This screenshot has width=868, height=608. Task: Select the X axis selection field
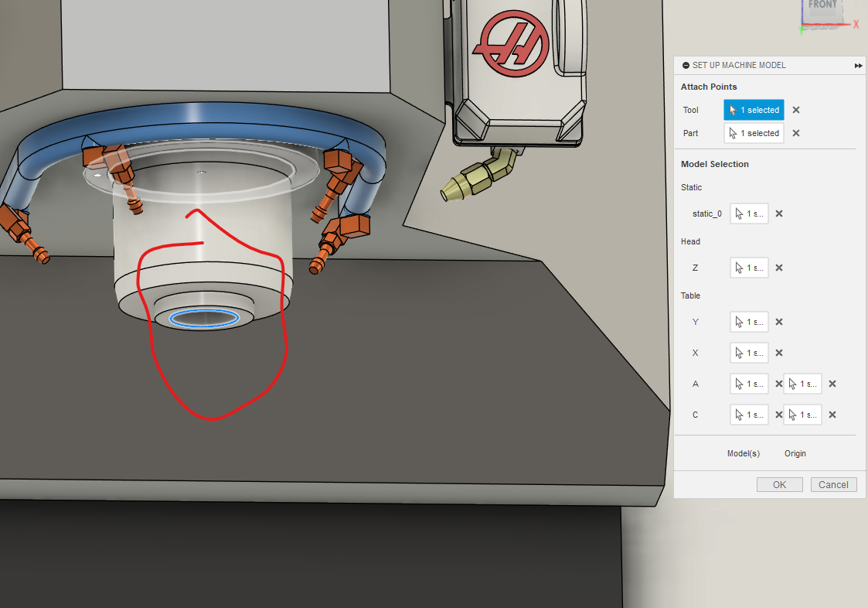(x=748, y=353)
